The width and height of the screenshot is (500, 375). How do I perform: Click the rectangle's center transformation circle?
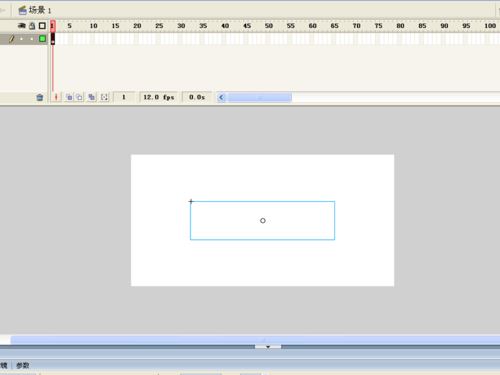click(x=263, y=220)
